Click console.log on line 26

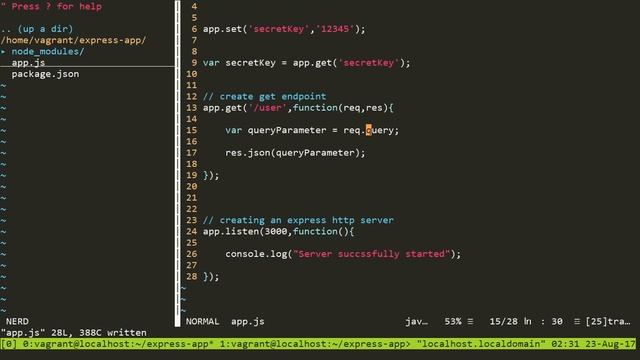[256, 254]
